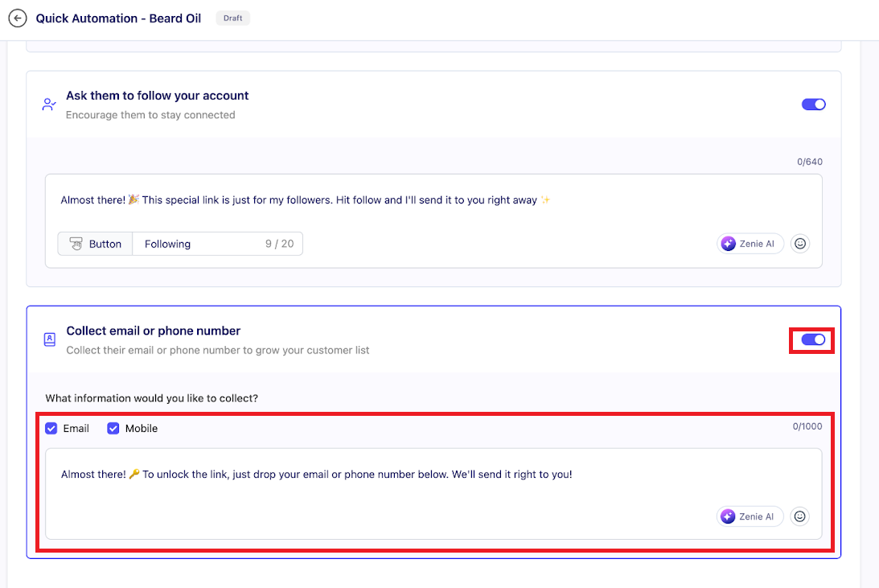Click the Ask them to follow heading
The width and height of the screenshot is (879, 588).
pos(157,96)
